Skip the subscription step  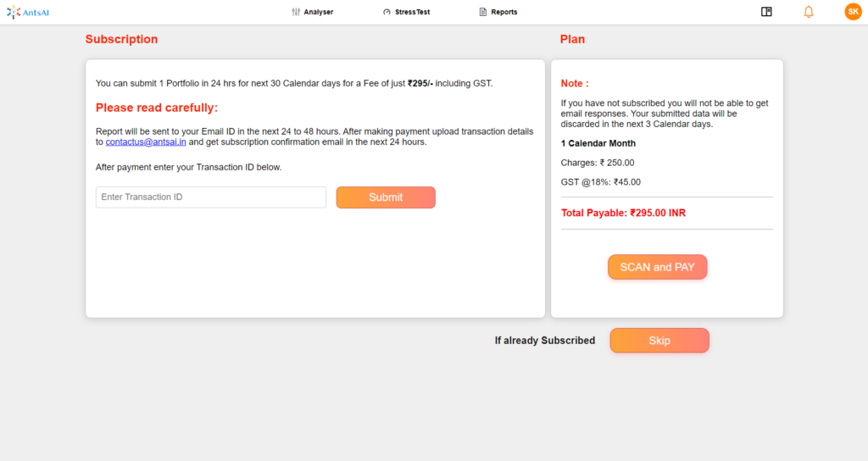point(659,341)
